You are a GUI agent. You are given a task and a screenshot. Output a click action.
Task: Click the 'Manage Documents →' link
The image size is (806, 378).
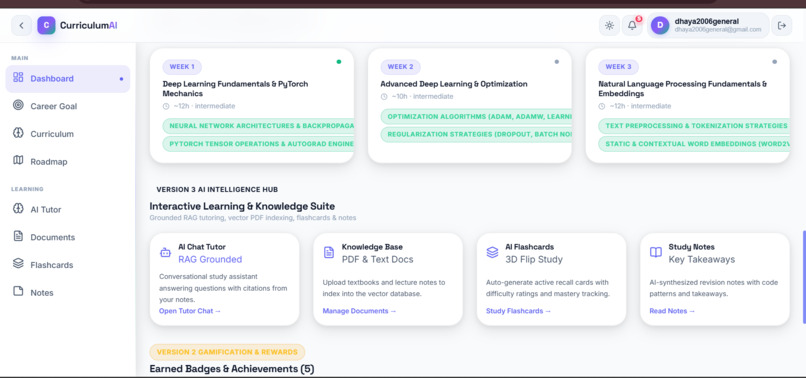[359, 311]
